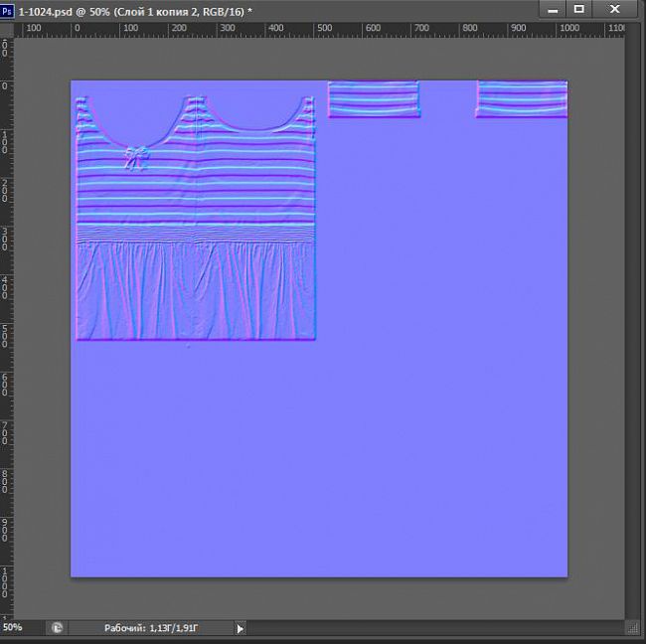Screen dimensions: 646x644
Task: Click the right striped sleeve patch
Action: [x=522, y=99]
